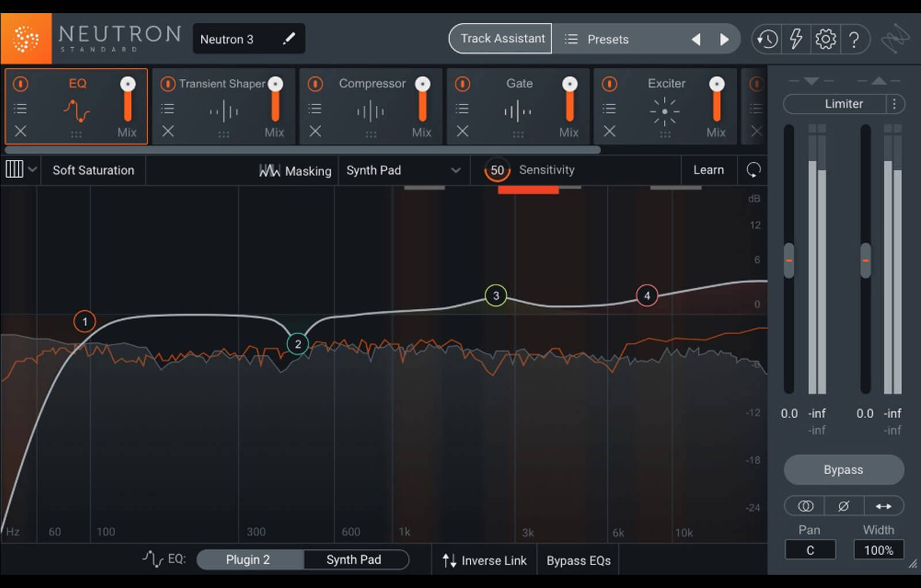This screenshot has height=588, width=921.
Task: Click the Pan value field
Action: click(x=810, y=550)
